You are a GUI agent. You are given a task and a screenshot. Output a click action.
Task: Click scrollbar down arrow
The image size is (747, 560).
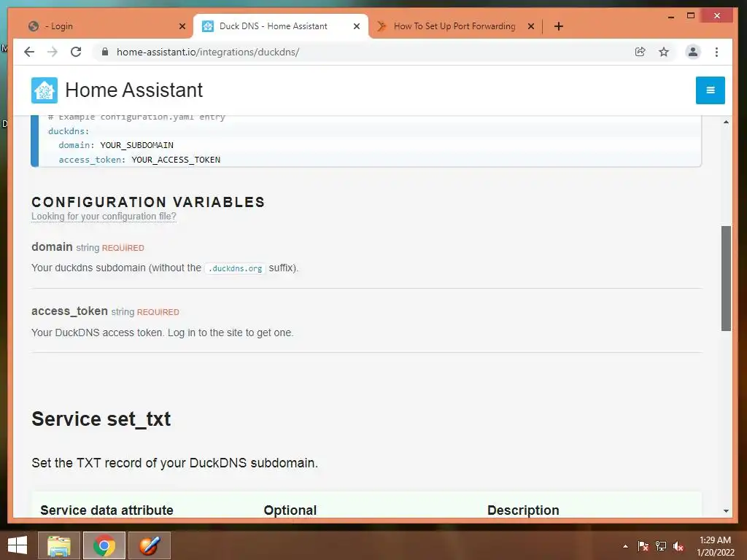[x=726, y=511]
